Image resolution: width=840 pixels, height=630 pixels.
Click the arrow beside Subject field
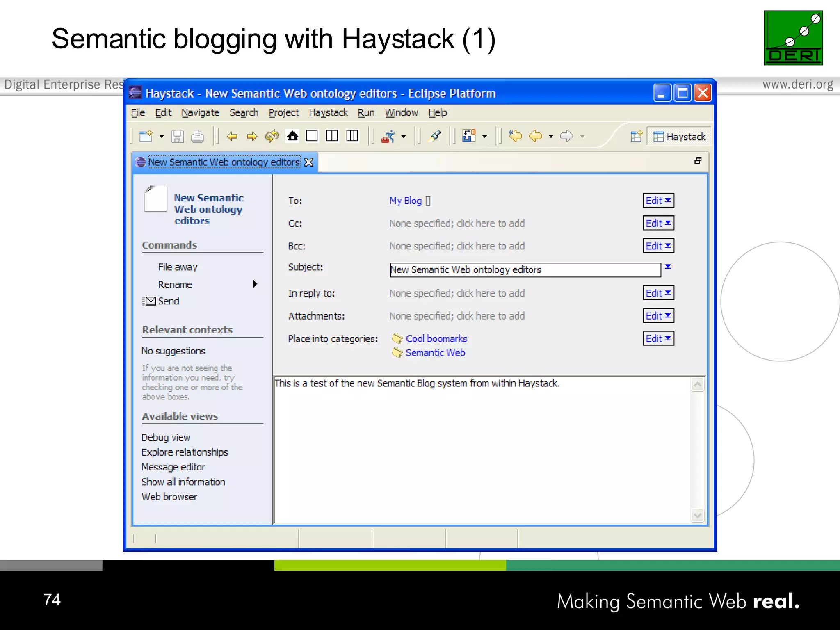[668, 267]
